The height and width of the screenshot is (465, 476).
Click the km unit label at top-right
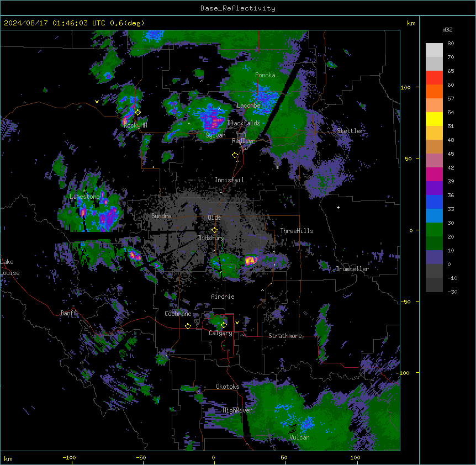411,23
